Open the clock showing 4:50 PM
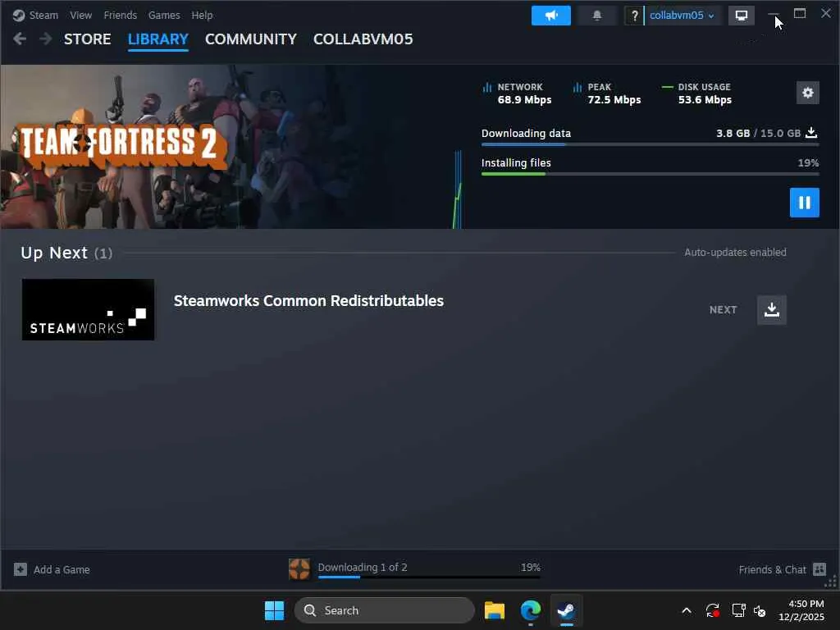The width and height of the screenshot is (840, 630). click(801, 610)
